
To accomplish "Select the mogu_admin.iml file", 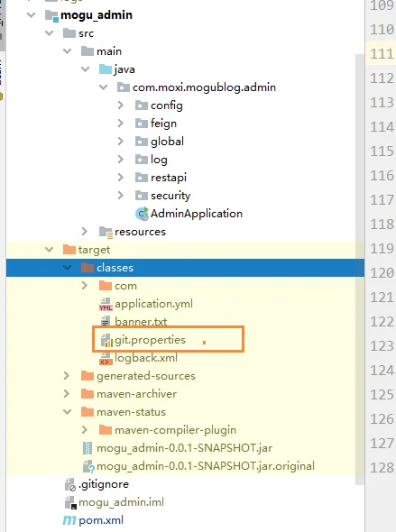I will (x=121, y=502).
